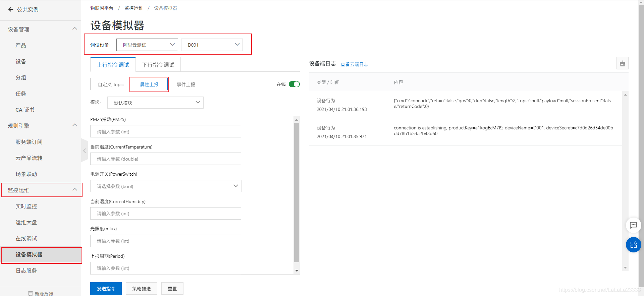Image resolution: width=644 pixels, height=296 pixels.
Task: Collapse the 设备管理 sidebar section
Action: 75,29
